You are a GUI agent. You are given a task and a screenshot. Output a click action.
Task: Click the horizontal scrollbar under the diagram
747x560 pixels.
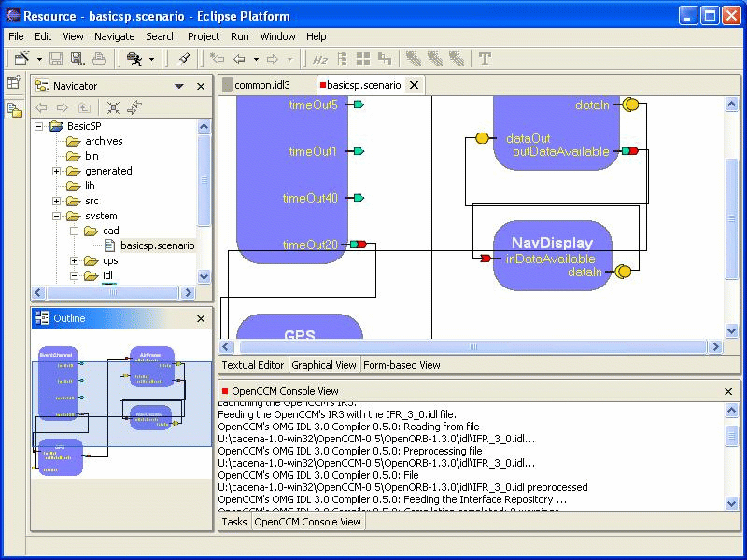point(476,345)
